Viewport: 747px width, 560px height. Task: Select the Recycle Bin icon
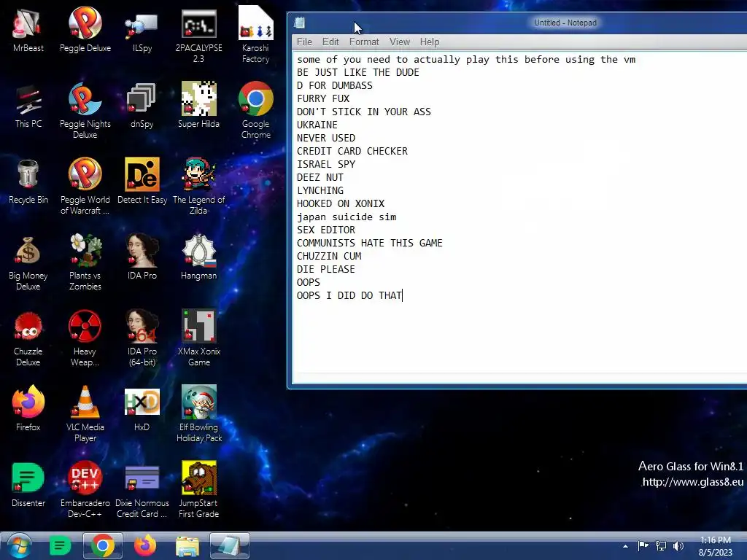pos(28,182)
